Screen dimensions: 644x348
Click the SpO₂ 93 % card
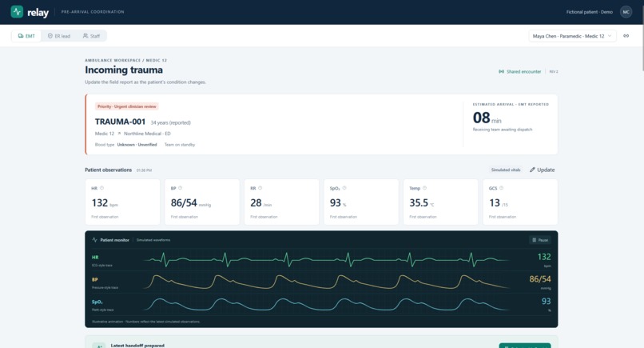[x=361, y=202]
